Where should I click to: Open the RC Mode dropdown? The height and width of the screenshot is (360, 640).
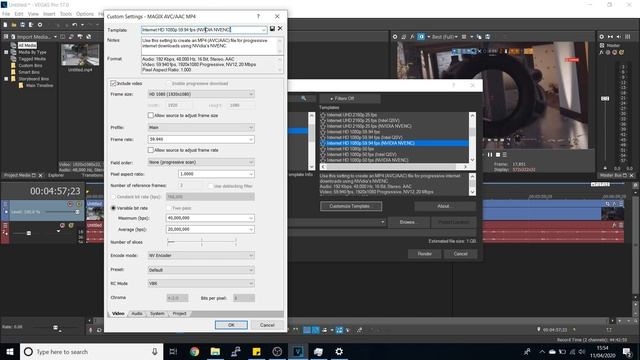tap(251, 284)
